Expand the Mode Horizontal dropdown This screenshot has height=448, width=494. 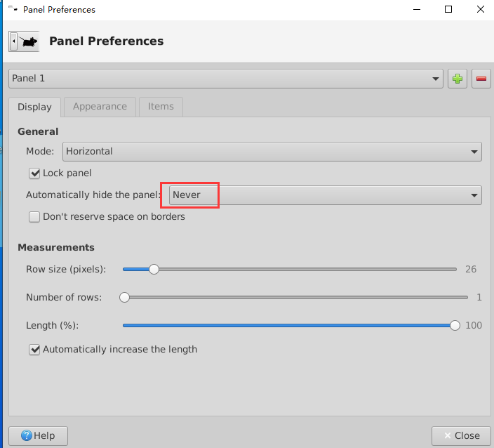(x=272, y=151)
